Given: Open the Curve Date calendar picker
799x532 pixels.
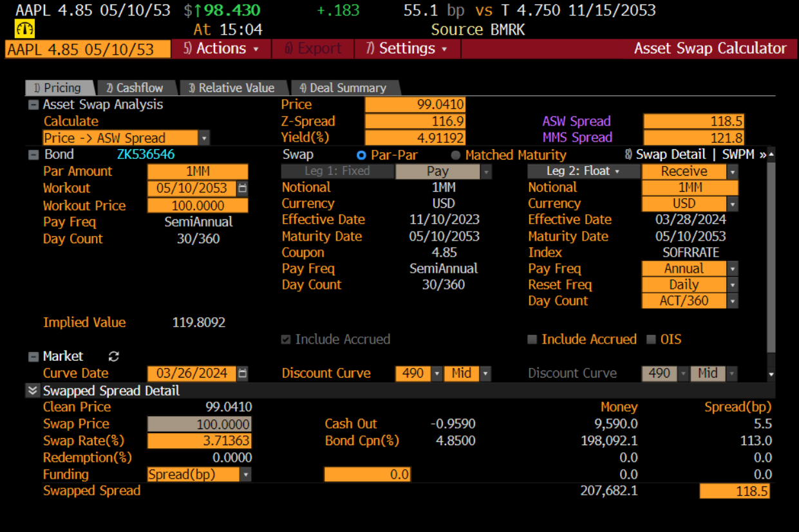Looking at the screenshot, I should (x=242, y=373).
